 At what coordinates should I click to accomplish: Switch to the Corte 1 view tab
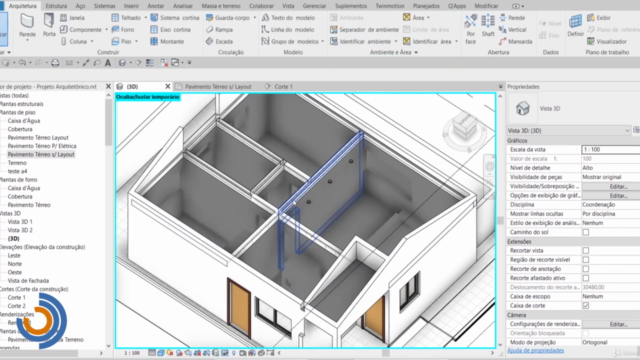click(x=283, y=87)
